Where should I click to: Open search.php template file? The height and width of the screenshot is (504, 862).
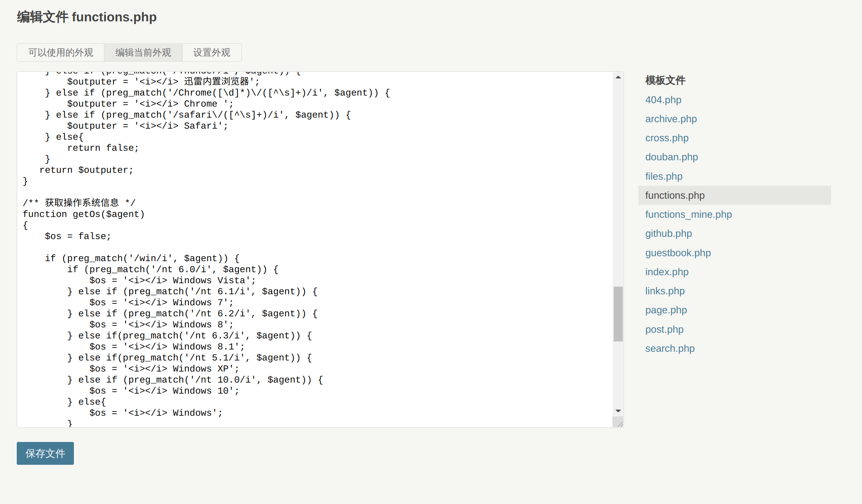pos(670,348)
